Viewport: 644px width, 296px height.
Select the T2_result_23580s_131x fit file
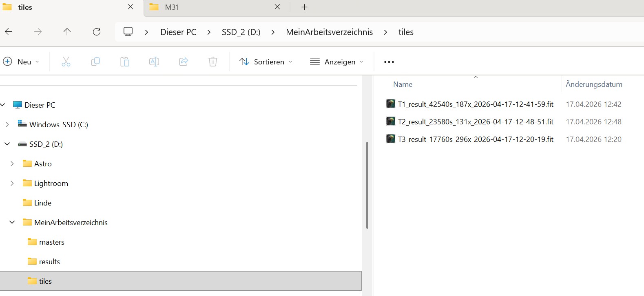click(x=475, y=122)
